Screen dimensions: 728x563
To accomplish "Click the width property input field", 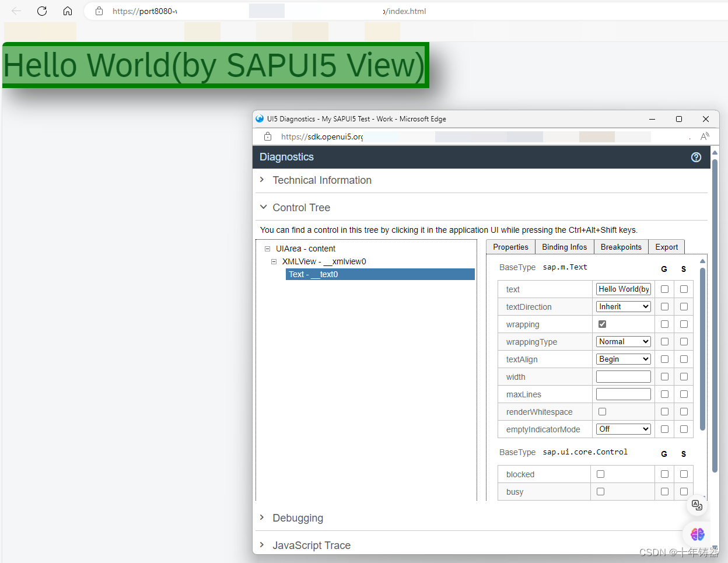I will (623, 376).
